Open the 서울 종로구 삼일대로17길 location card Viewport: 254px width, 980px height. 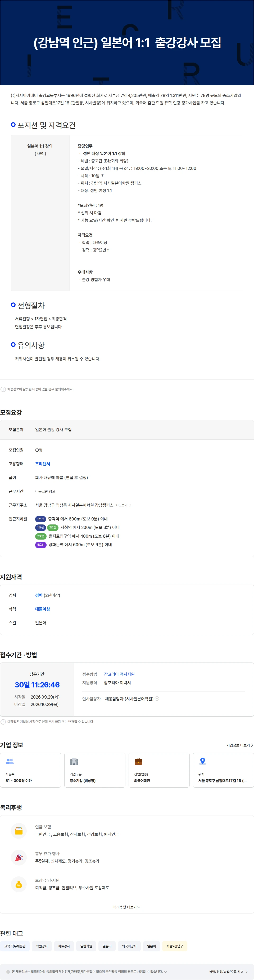[x=223, y=770]
